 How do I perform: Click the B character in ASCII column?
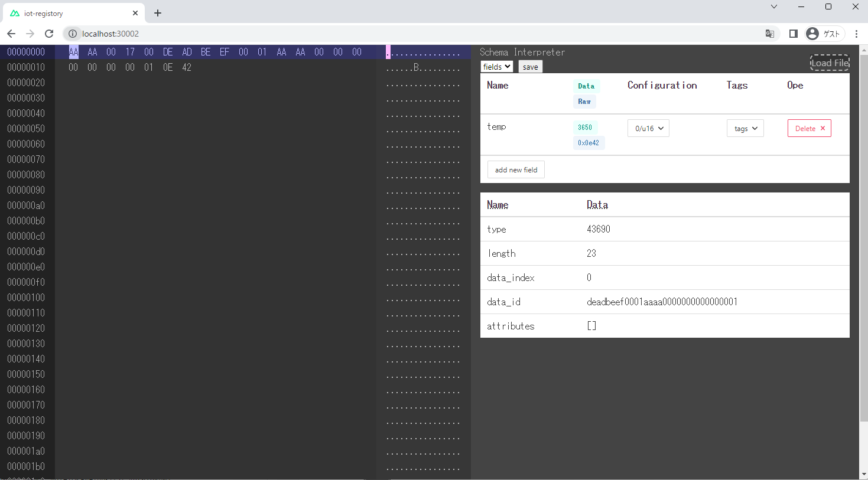coord(417,67)
